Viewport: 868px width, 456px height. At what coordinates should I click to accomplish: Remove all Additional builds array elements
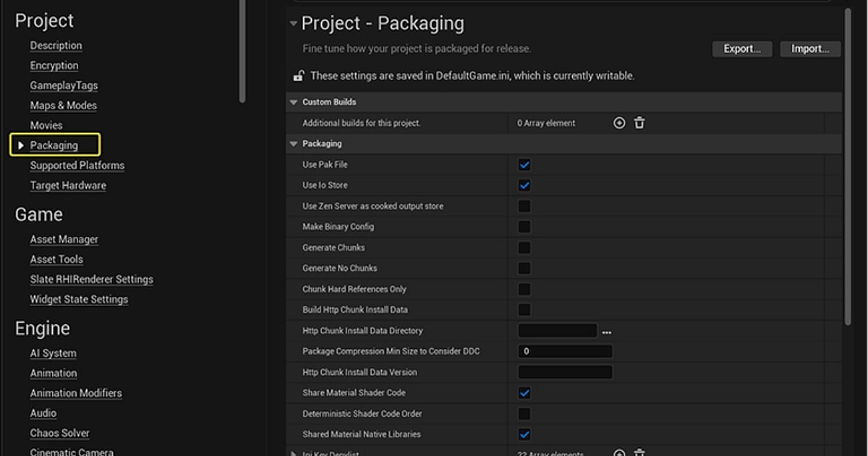639,123
